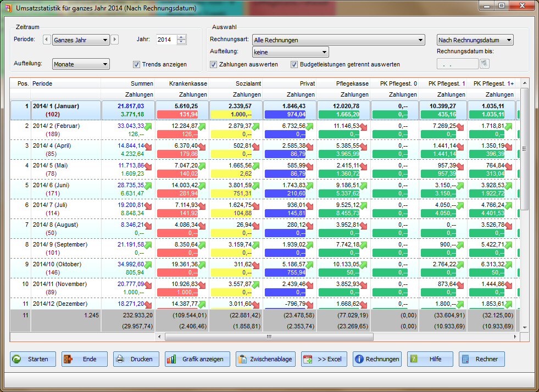The height and width of the screenshot is (392, 539).
Task: Uncheck Zahlungen auswerten
Action: (214, 64)
